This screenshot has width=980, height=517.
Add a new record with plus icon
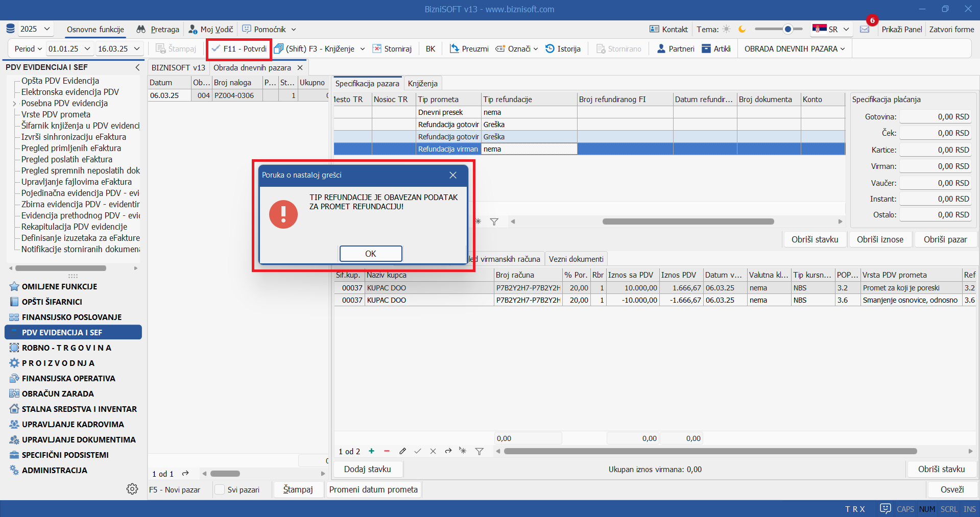pyautogui.click(x=371, y=451)
